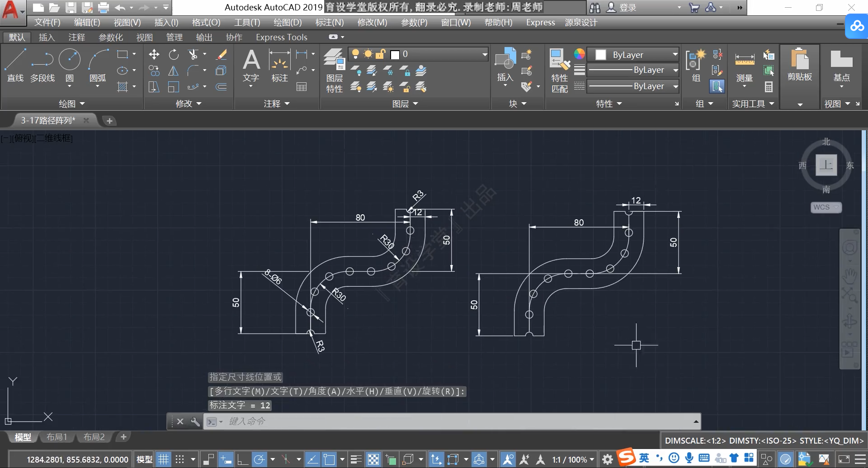Click the Move tool in Modify panel
Image resolution: width=868 pixels, height=468 pixels.
[154, 55]
